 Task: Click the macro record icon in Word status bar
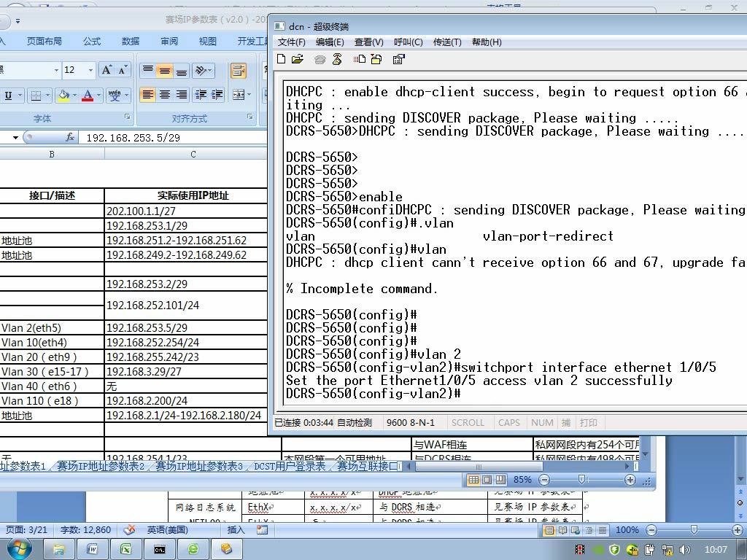point(262,529)
